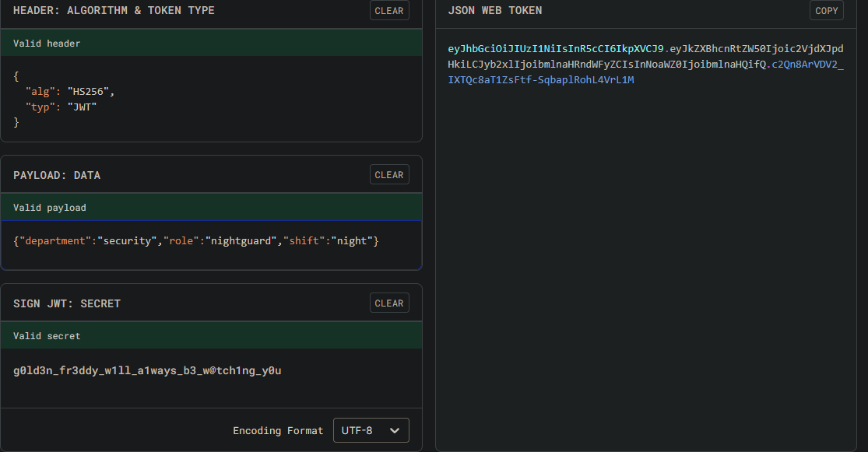This screenshot has width=868, height=452.
Task: Click the "department" key in the payload
Action: [x=54, y=241]
